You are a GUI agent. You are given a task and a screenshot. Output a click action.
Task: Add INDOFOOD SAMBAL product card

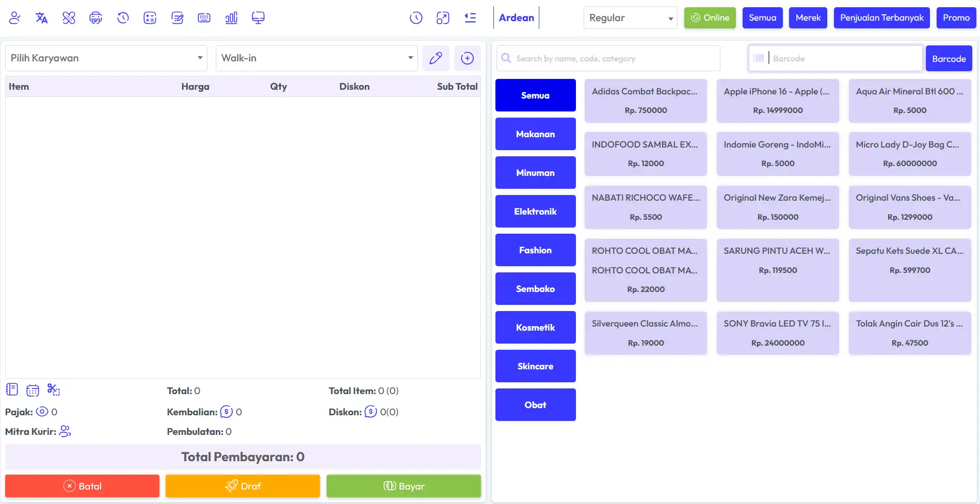[646, 154]
